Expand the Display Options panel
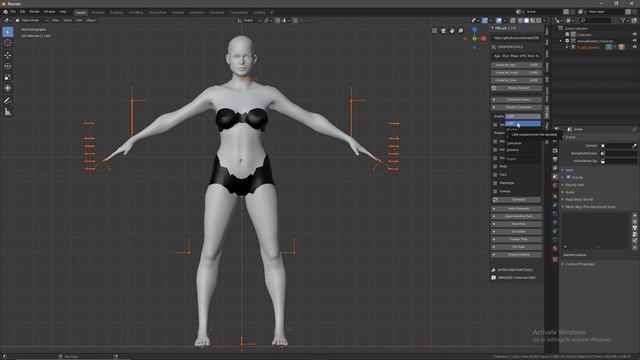The width and height of the screenshot is (640, 360). coord(516,255)
